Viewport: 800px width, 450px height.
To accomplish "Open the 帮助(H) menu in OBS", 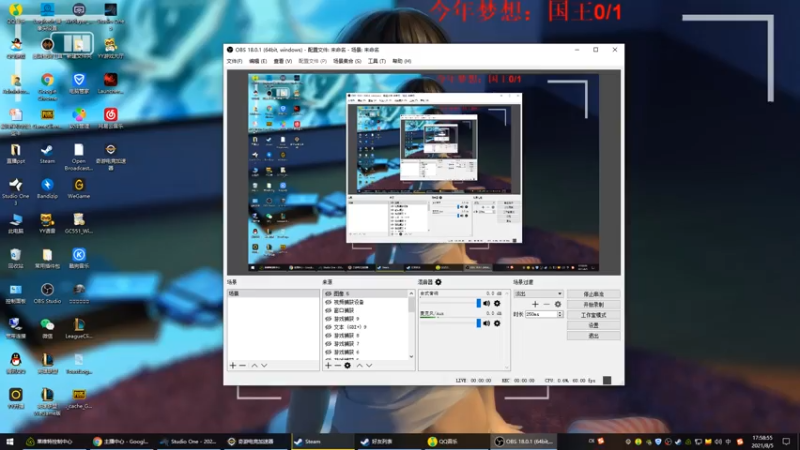I will [x=402, y=61].
